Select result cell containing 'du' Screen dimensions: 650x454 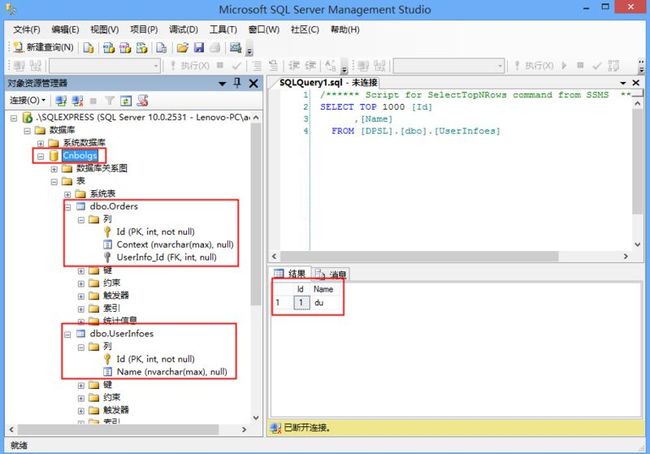(x=327, y=302)
